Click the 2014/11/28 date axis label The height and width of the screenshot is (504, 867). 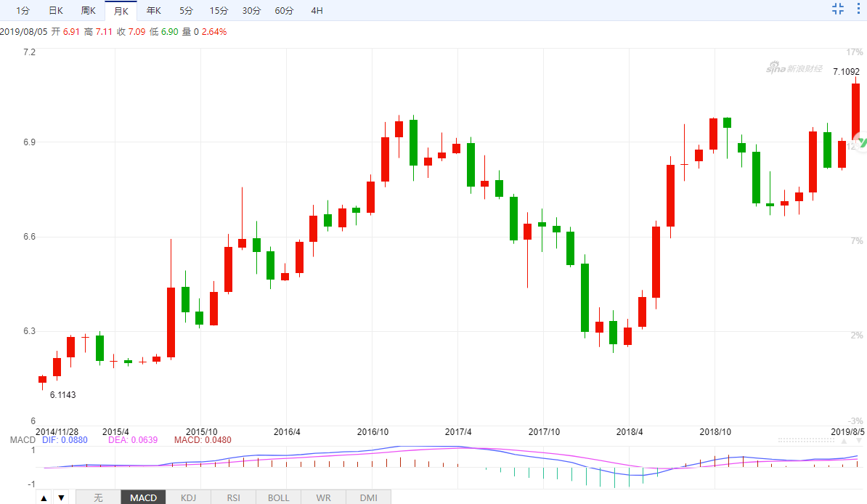pos(57,431)
